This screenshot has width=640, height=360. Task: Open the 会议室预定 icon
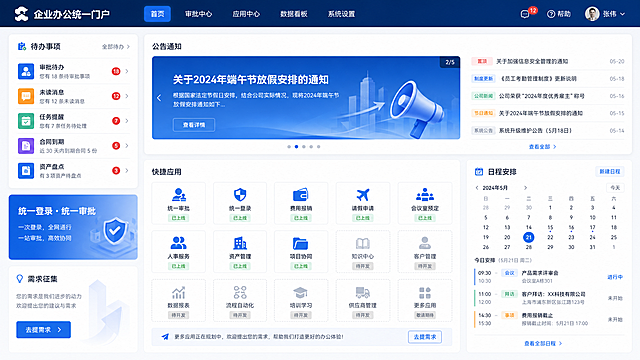425,195
